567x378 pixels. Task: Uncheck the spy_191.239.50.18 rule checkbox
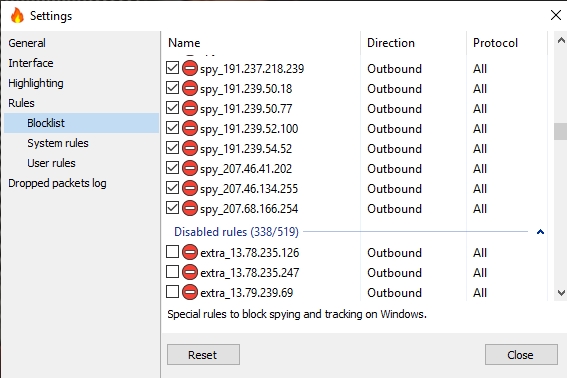tap(172, 88)
